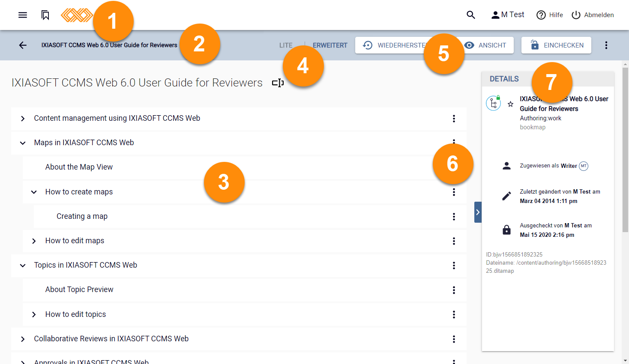
Task: Click the bookmap type icon in Details
Action: [494, 103]
